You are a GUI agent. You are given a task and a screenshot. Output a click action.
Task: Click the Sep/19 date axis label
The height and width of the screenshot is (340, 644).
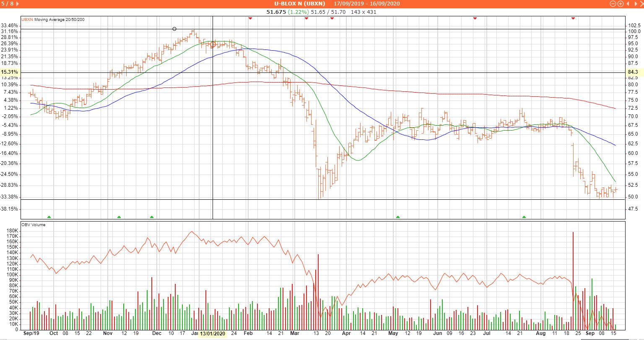[32, 334]
